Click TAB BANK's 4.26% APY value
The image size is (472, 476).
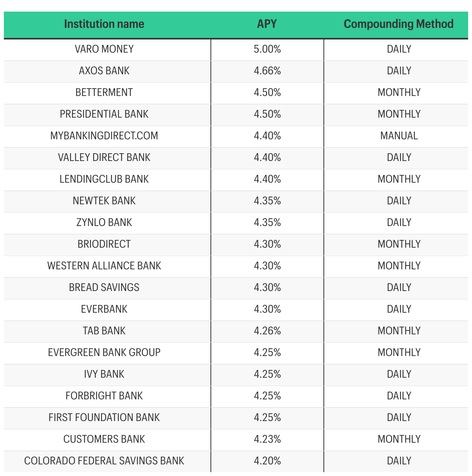(267, 331)
